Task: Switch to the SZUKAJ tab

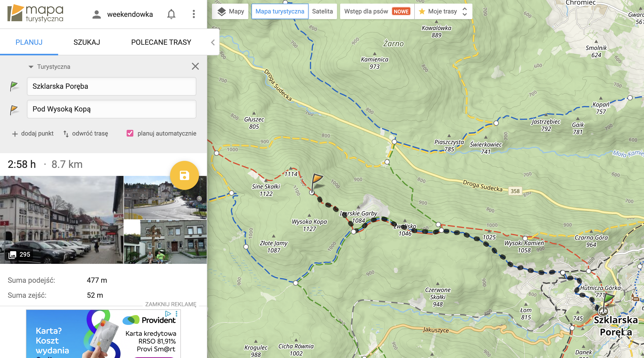Action: tap(87, 42)
